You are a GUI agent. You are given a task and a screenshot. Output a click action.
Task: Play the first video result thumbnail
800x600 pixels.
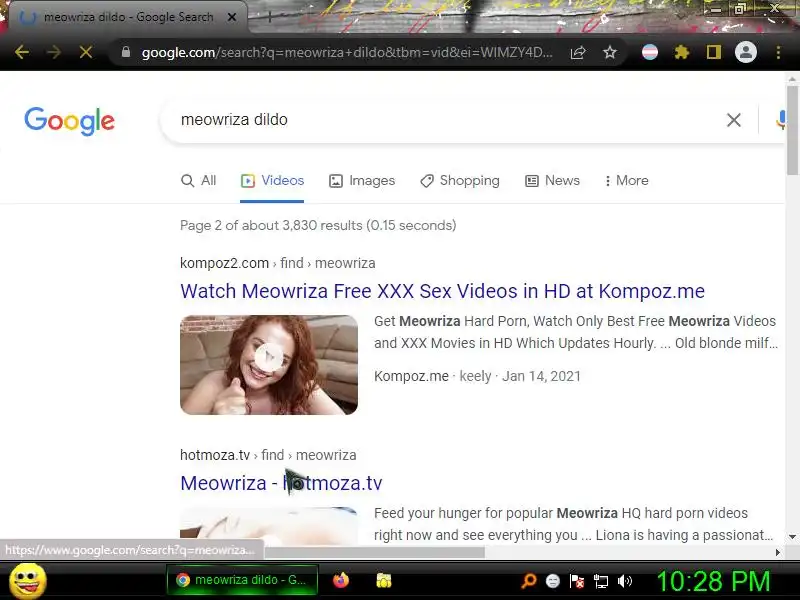[269, 365]
